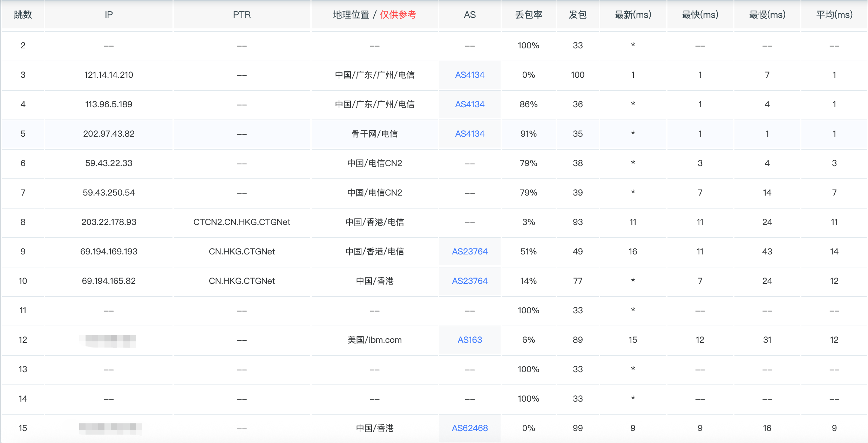Screen dimensions: 868x443
Task: Click AS23764 link for 69.194.165.82
Action: (x=469, y=281)
